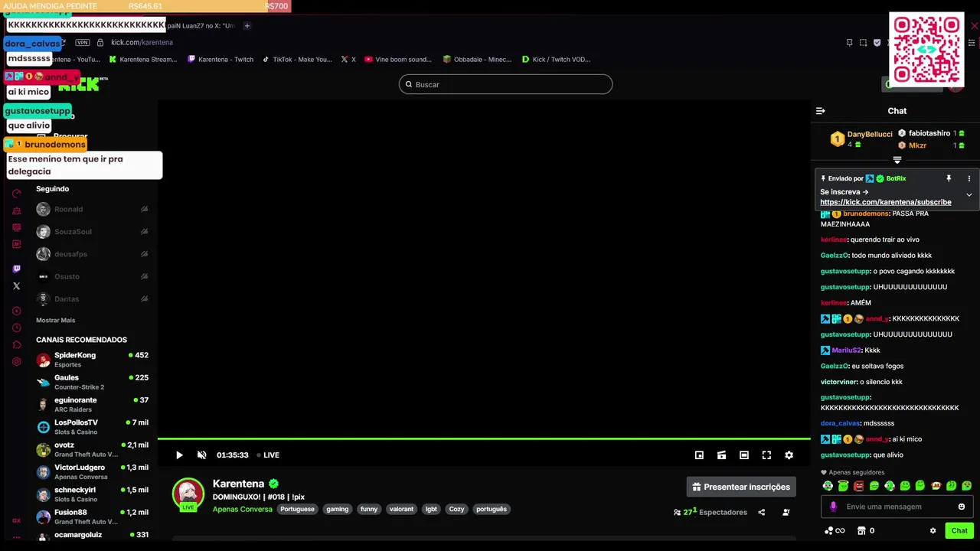This screenshot has width=980, height=551.
Task: Open emoji picker in message box
Action: click(962, 507)
